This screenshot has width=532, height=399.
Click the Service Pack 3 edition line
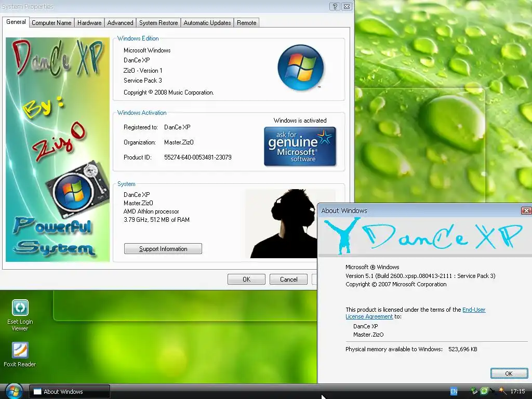(x=143, y=81)
